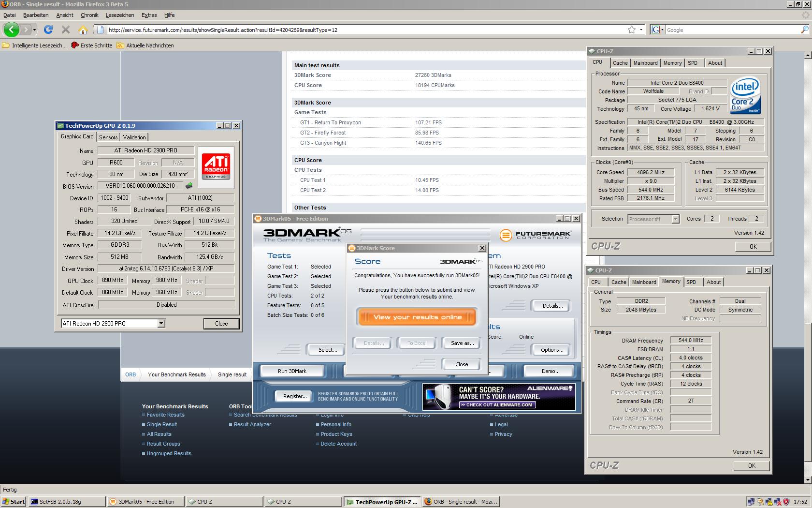Viewport: 812px width, 508px height.
Task: Click Select button in 3DMark05 tests
Action: tap(328, 350)
